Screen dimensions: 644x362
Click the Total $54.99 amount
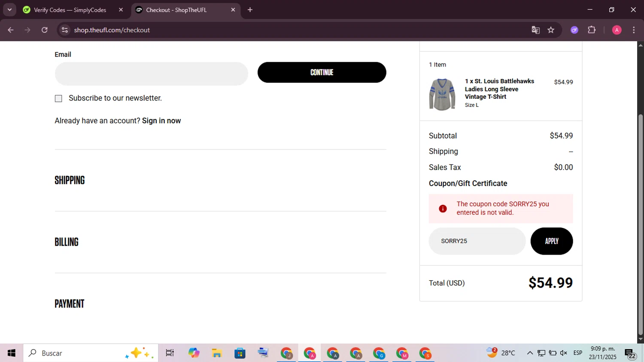550,283
